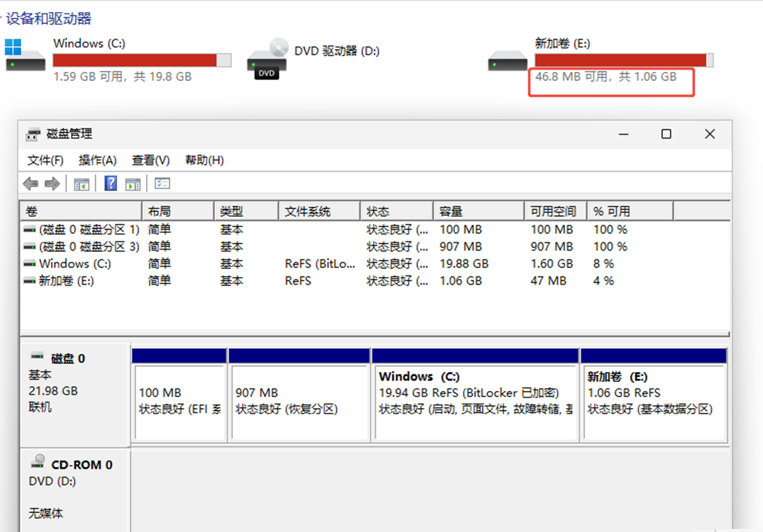Sort by the 文件系统 column header
The width and height of the screenshot is (763, 532).
click(x=319, y=211)
